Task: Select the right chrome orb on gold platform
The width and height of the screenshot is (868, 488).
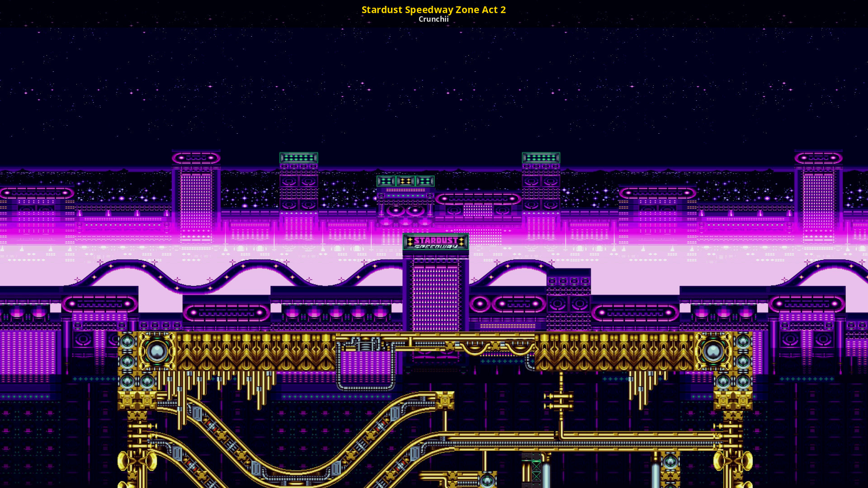Action: point(713,351)
